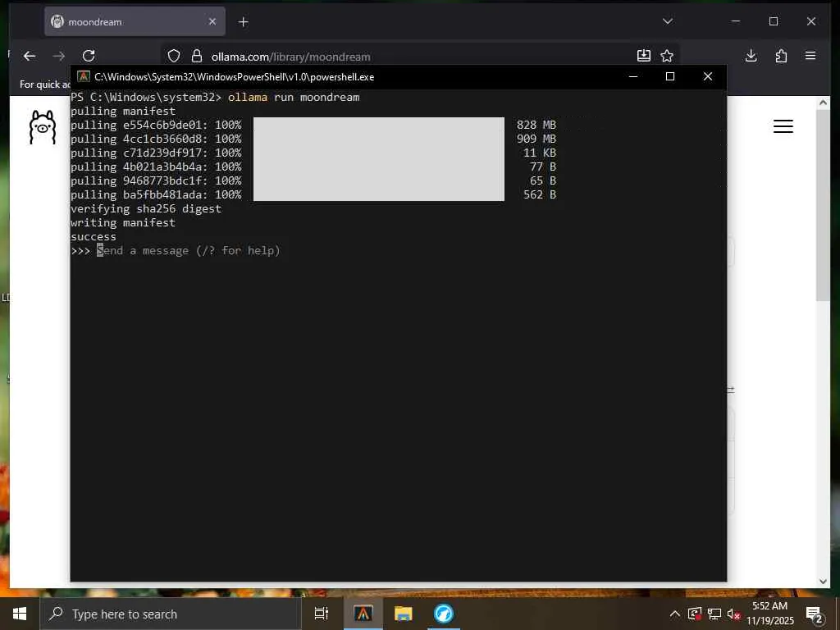
Task: Click the blue browser taskbar icon
Action: [x=444, y=614]
